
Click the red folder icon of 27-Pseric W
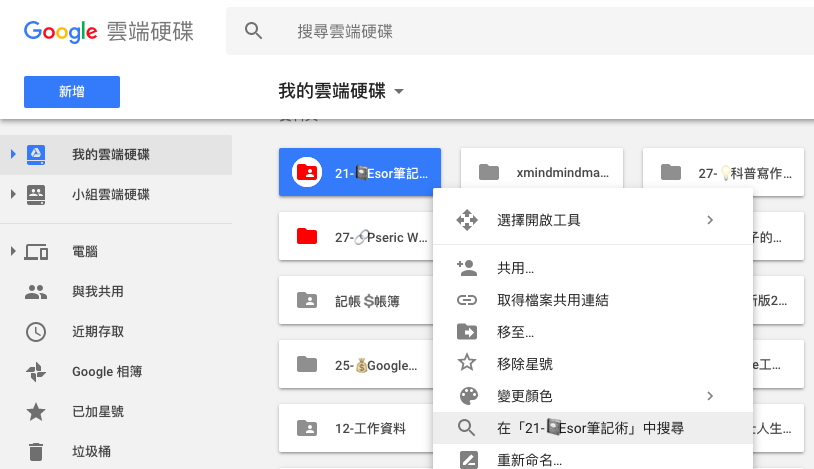[307, 236]
